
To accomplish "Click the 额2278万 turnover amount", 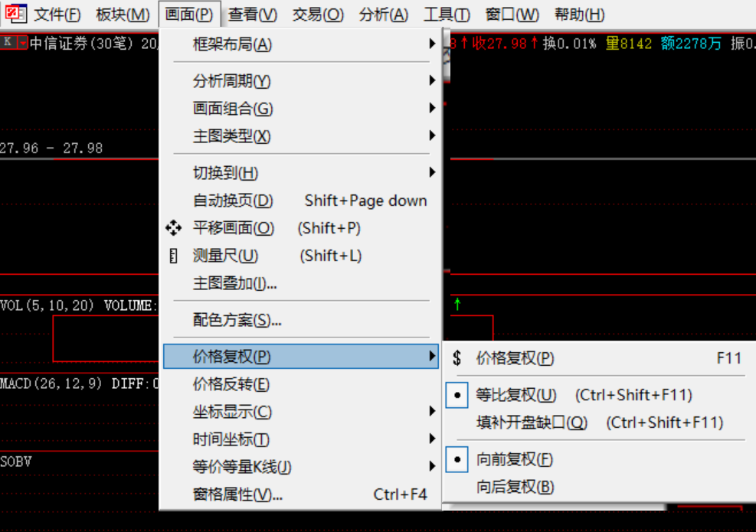I will tap(691, 44).
